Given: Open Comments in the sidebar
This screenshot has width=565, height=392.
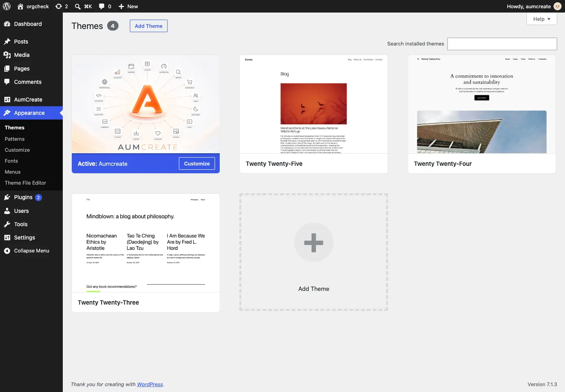Looking at the screenshot, I should (31, 82).
